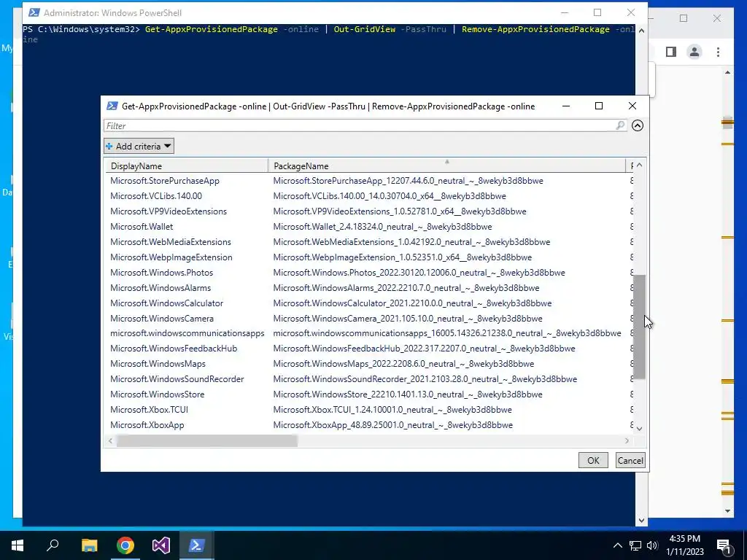747x560 pixels.
Task: Open the Chrome profile avatar icon
Action: 694,52
